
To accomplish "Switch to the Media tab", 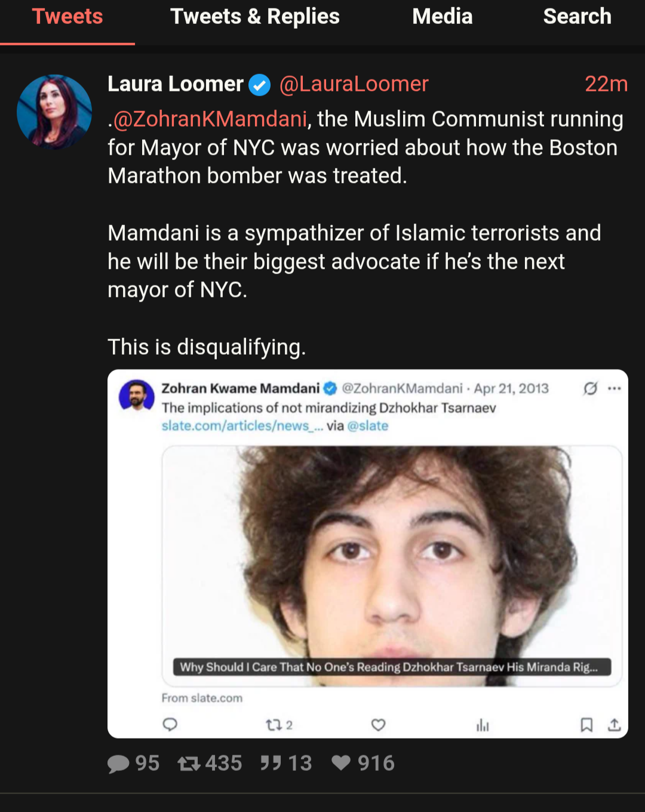I will [443, 17].
